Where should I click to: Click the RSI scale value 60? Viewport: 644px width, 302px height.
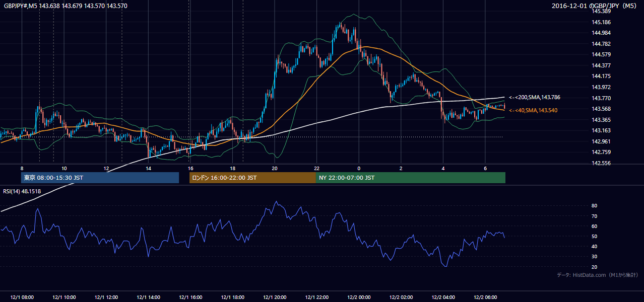[x=595, y=226]
